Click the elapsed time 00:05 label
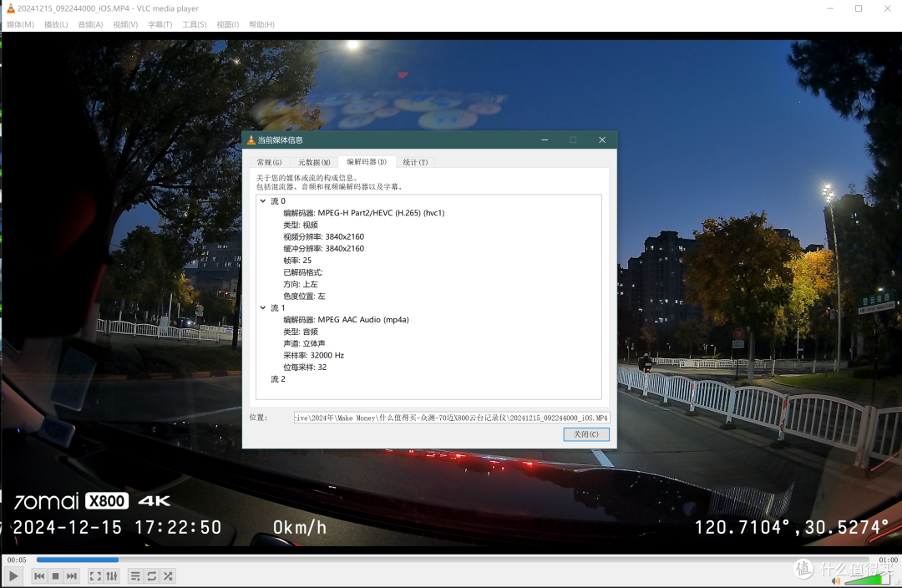 tap(17, 560)
